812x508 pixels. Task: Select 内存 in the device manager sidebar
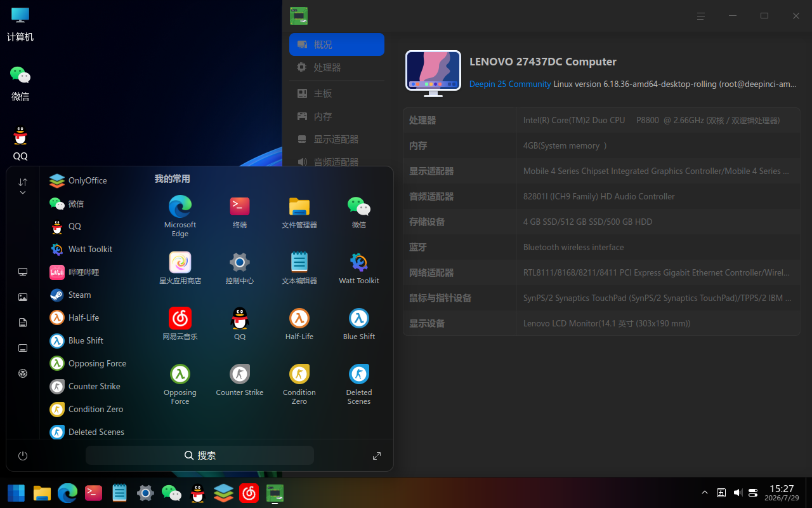pos(337,116)
